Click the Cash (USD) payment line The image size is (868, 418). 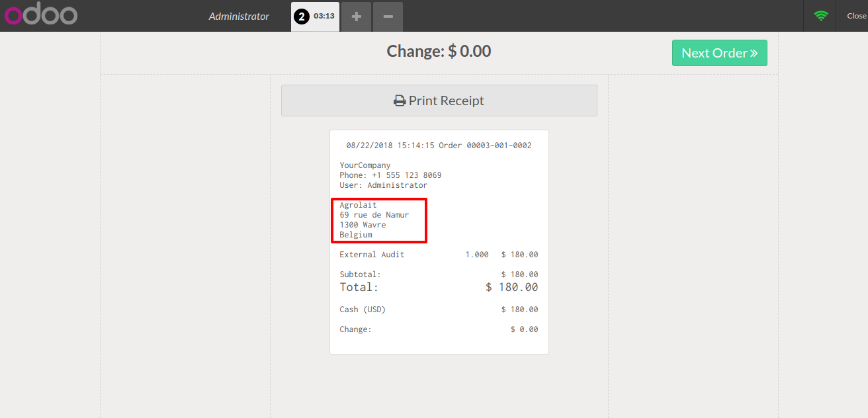[x=439, y=310]
